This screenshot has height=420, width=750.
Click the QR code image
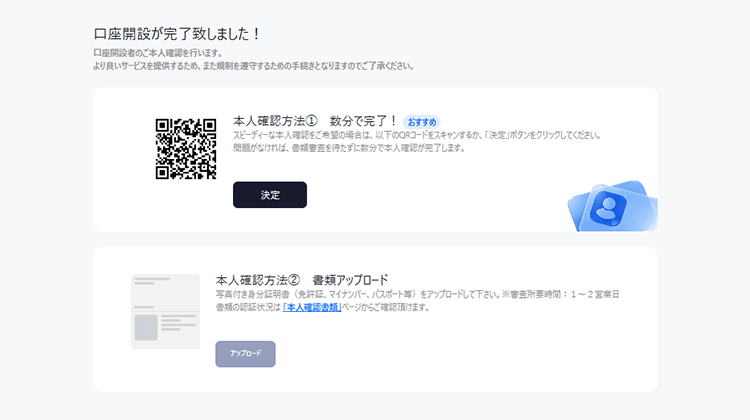(x=186, y=149)
